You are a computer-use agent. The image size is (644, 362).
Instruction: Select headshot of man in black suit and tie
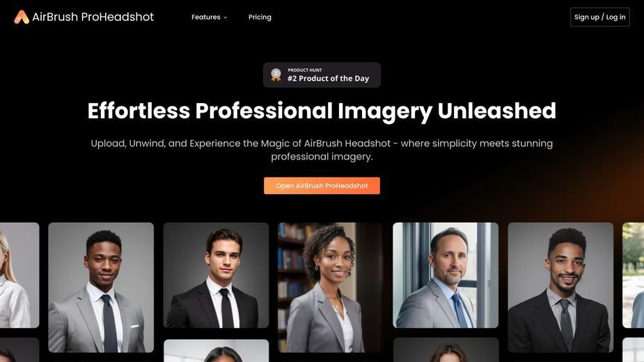coord(216,275)
